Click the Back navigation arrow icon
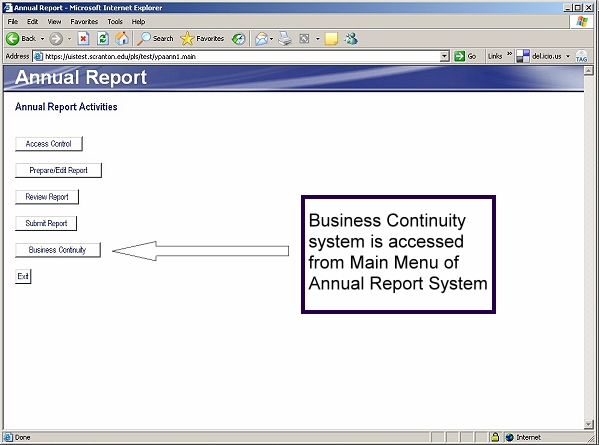Screen dimensions: 599x445 click(12, 39)
